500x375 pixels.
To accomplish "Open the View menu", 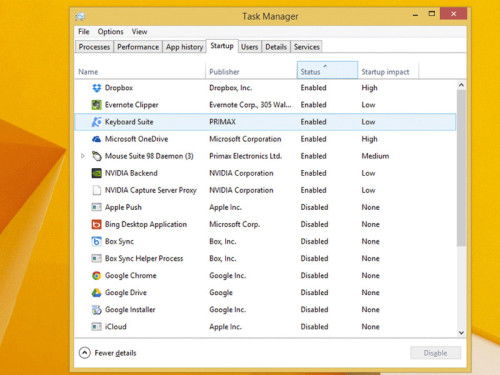I will [139, 32].
